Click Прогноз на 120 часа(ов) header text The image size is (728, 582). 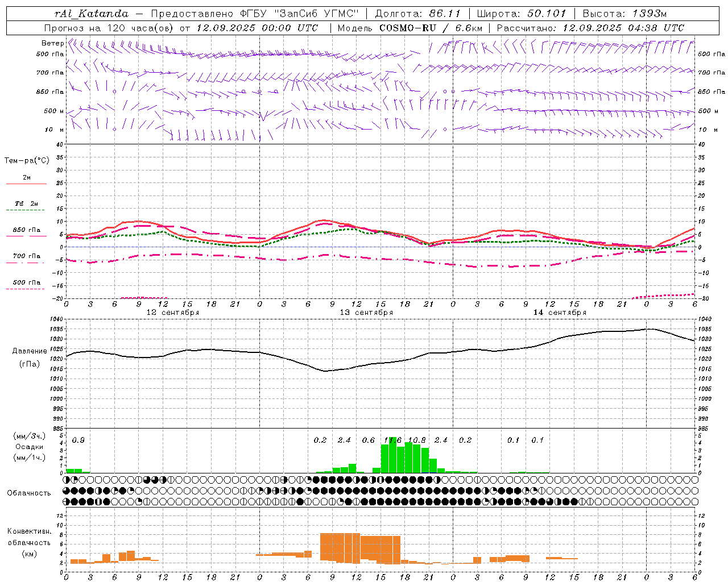109,28
